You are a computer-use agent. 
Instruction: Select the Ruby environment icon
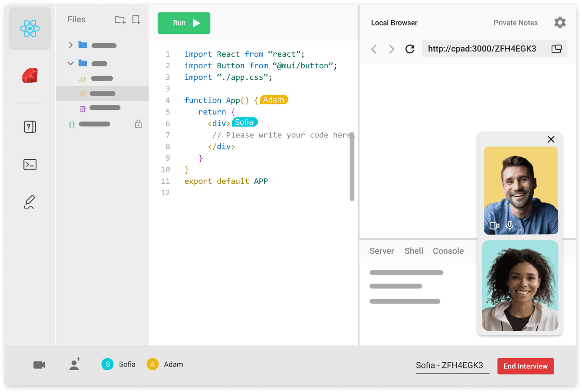point(30,76)
